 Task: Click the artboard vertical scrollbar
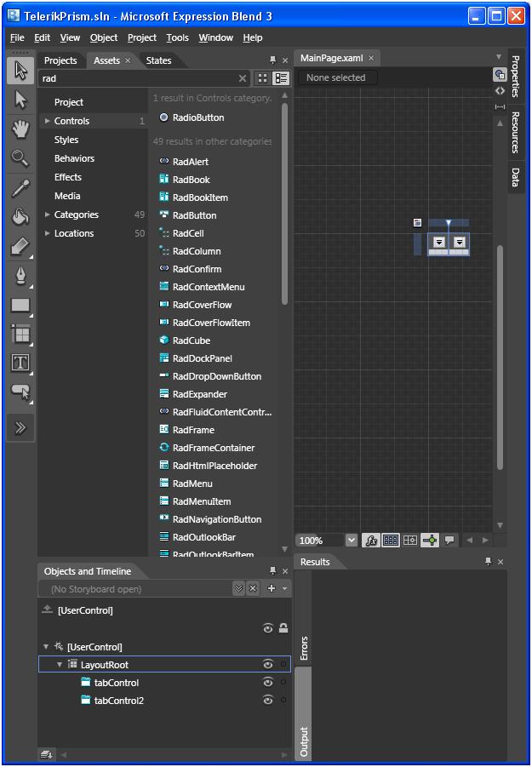(500, 357)
